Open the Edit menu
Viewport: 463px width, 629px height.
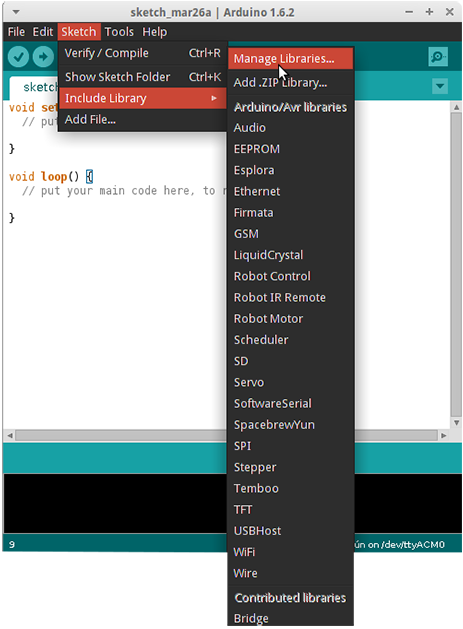coord(43,32)
